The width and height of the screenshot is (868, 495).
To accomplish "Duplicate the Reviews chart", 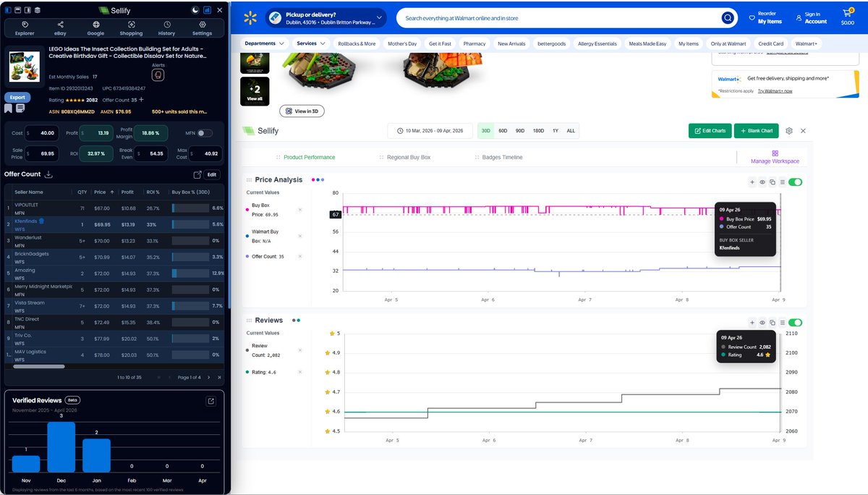I will click(x=773, y=323).
